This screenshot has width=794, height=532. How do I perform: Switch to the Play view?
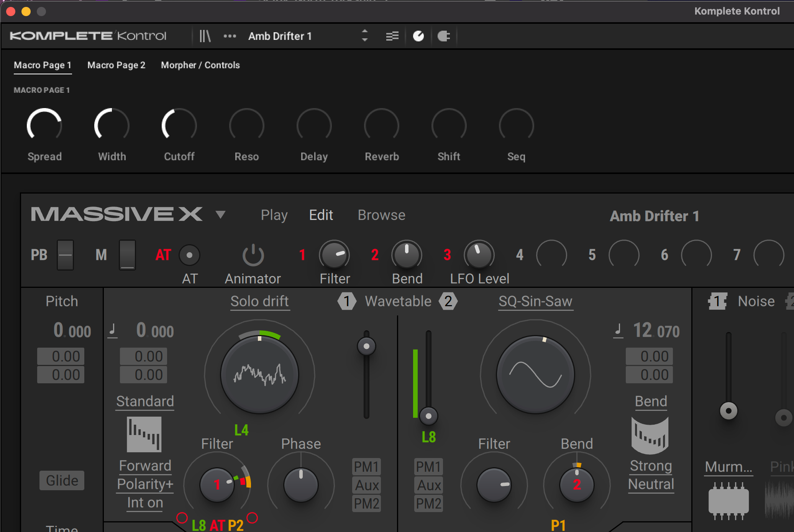[x=274, y=215]
